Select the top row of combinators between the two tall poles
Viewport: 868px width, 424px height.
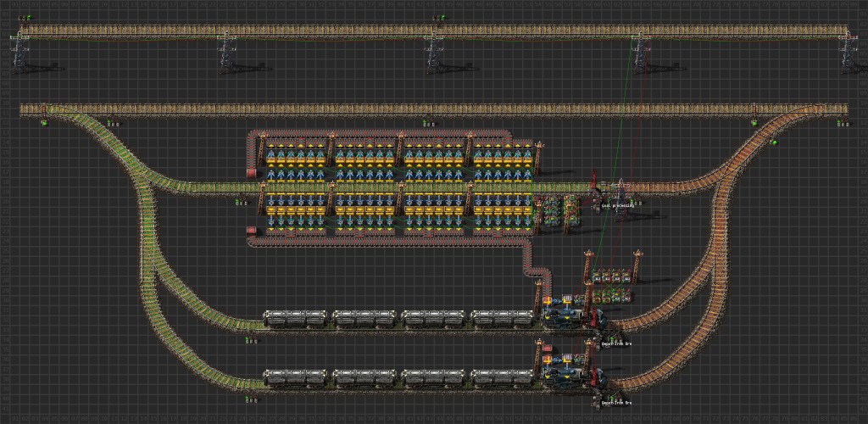610,275
